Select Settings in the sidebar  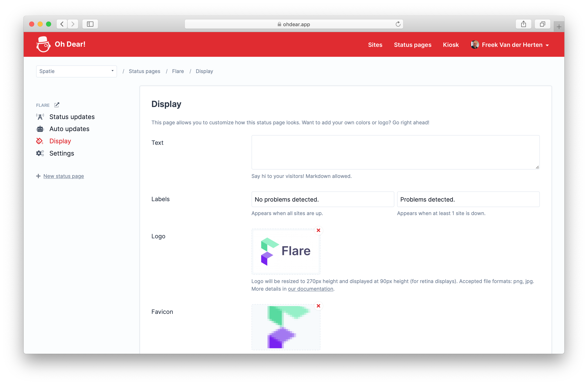(62, 153)
